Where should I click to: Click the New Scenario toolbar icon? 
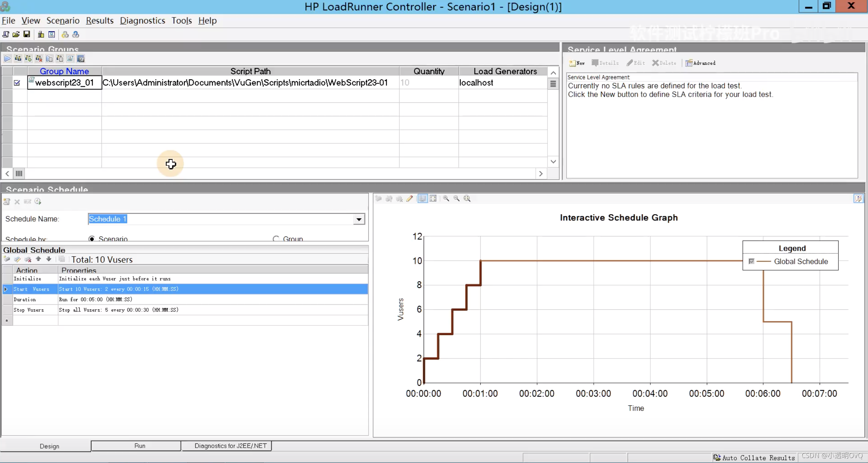pos(6,34)
